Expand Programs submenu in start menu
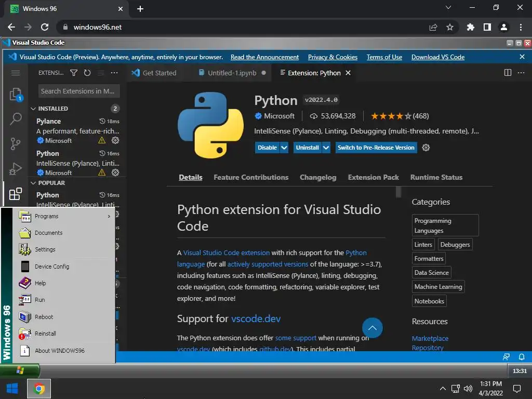Image resolution: width=532 pixels, height=399 pixels. click(64, 216)
